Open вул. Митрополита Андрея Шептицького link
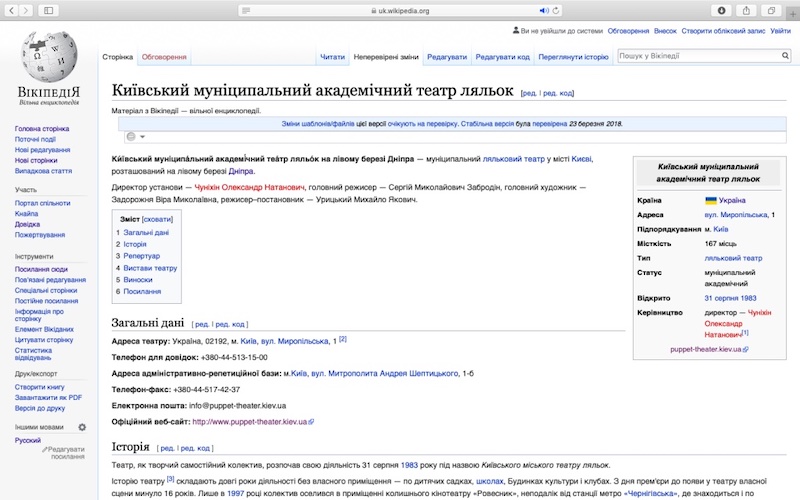The width and height of the screenshot is (800, 500). [x=385, y=373]
